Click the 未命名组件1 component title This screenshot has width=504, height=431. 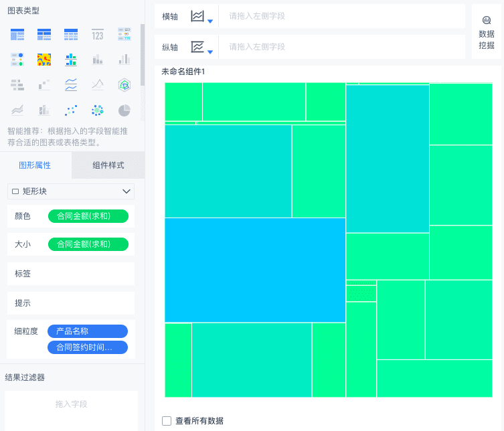pos(183,72)
